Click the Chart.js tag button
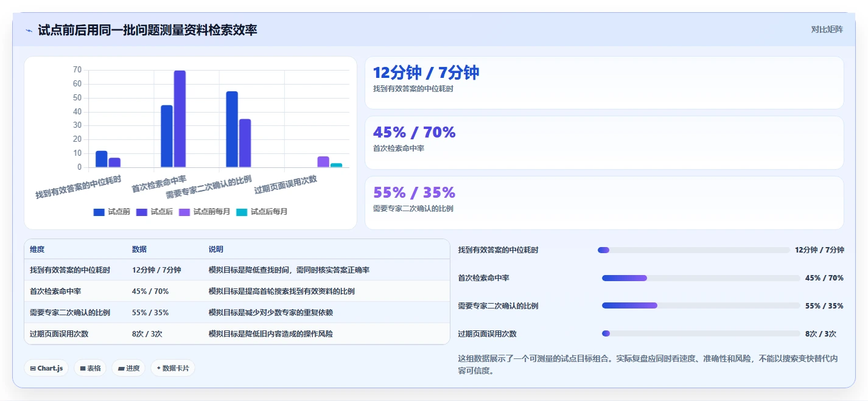Image resolution: width=868 pixels, height=401 pixels. [x=46, y=368]
